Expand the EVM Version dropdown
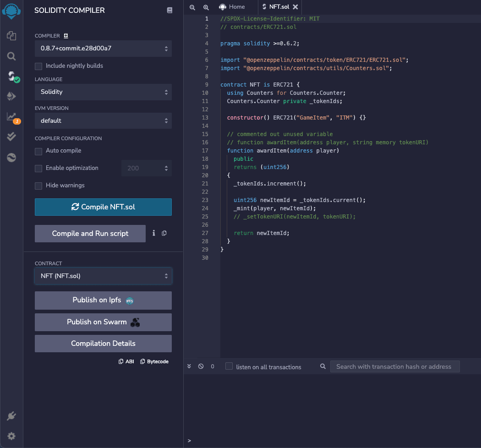This screenshot has width=481, height=448. click(x=103, y=121)
